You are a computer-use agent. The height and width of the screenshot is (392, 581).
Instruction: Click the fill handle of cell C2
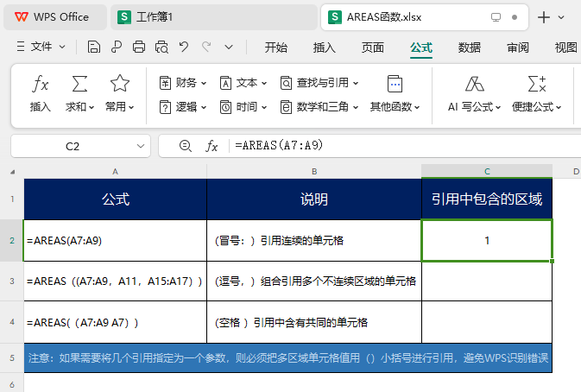pos(553,262)
